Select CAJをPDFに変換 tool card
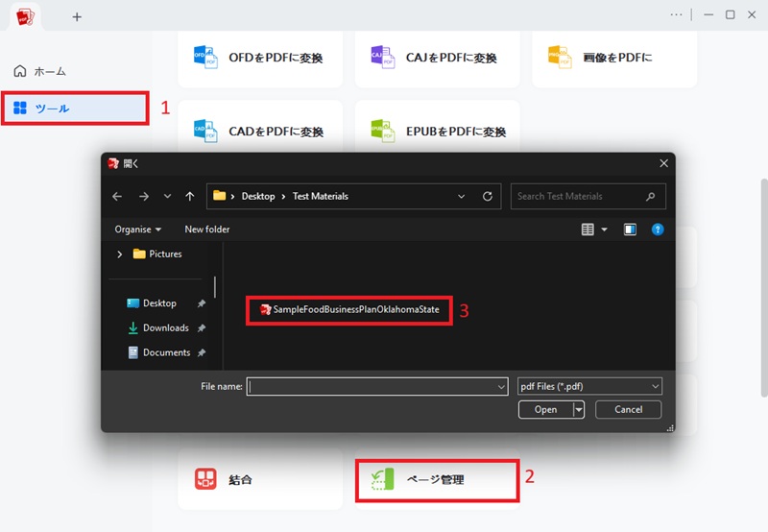The image size is (768, 532). [438, 58]
